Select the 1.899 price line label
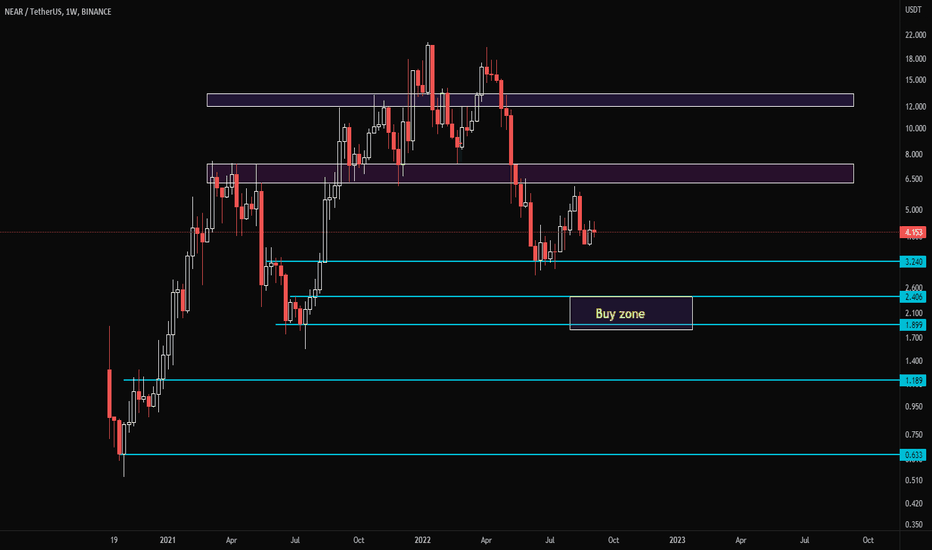This screenshot has height=550, width=932. pos(913,325)
